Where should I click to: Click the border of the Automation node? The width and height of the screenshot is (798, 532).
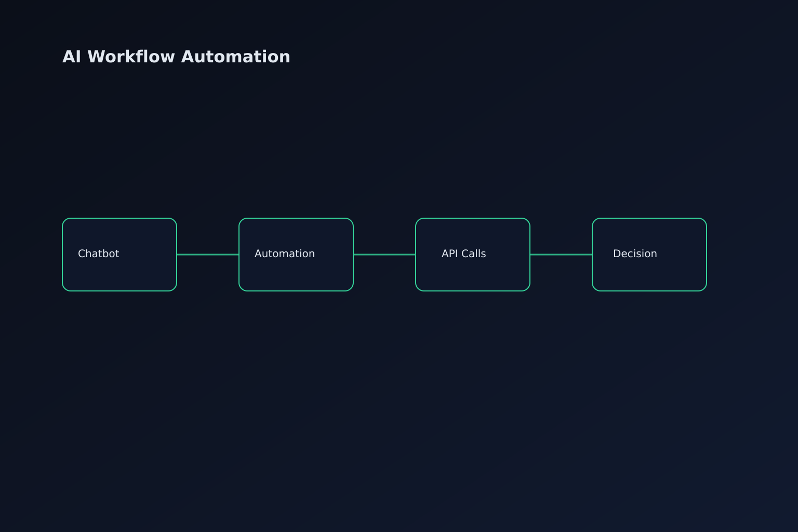click(296, 219)
